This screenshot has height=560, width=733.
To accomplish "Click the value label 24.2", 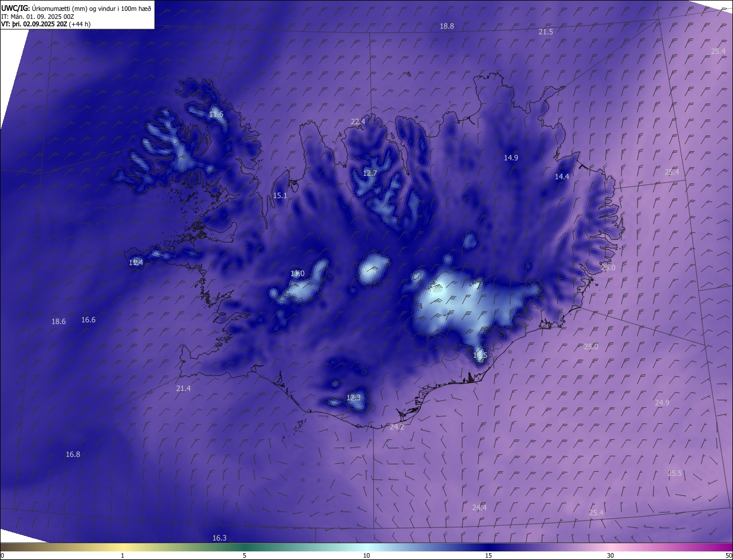I will click(397, 427).
